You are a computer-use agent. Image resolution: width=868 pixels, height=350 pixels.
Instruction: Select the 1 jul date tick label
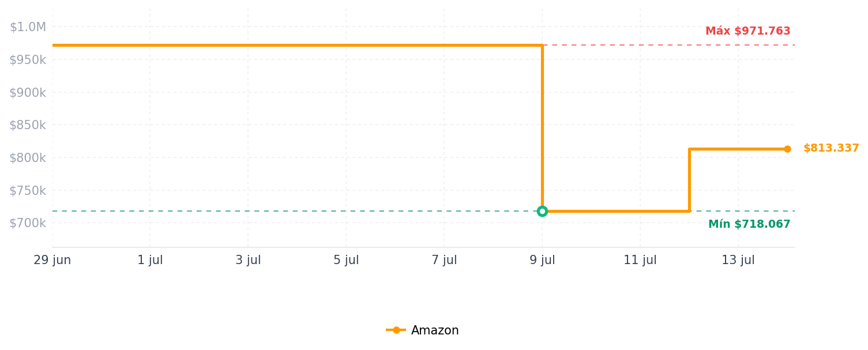pyautogui.click(x=150, y=260)
